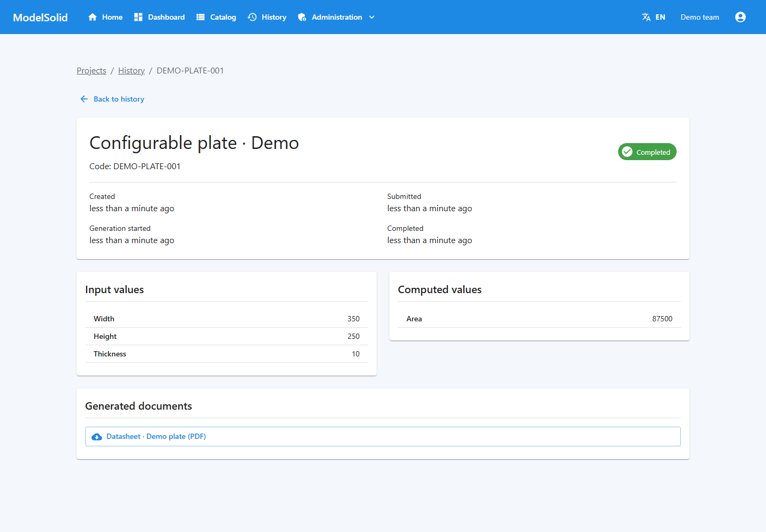Follow the History breadcrumb link
Image resolution: width=766 pixels, height=532 pixels.
click(131, 71)
